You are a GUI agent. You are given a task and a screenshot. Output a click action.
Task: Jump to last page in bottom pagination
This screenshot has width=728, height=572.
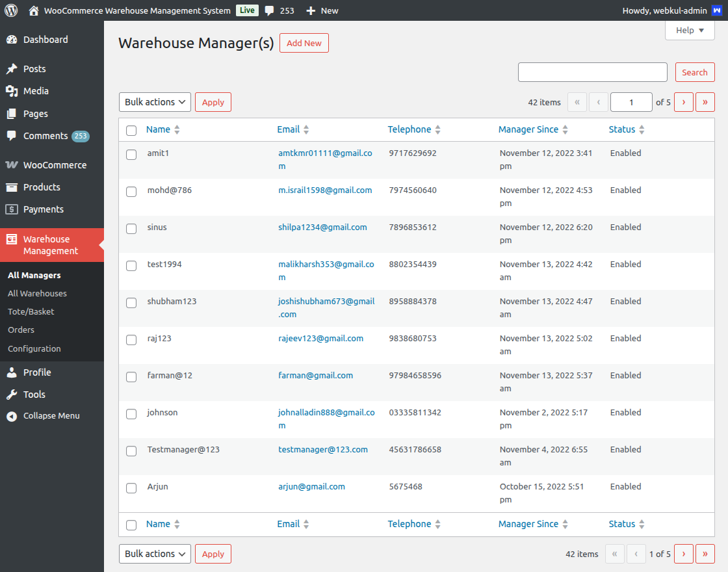coord(705,554)
